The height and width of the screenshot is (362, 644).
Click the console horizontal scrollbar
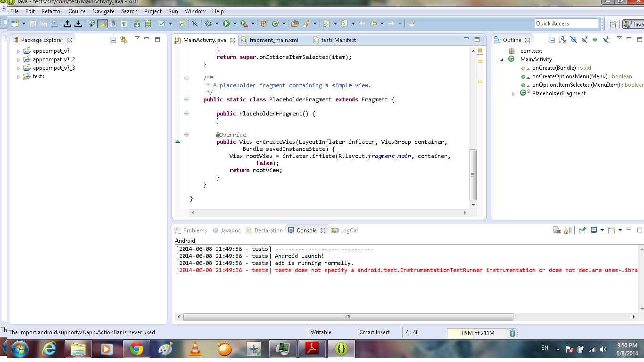click(x=348, y=317)
